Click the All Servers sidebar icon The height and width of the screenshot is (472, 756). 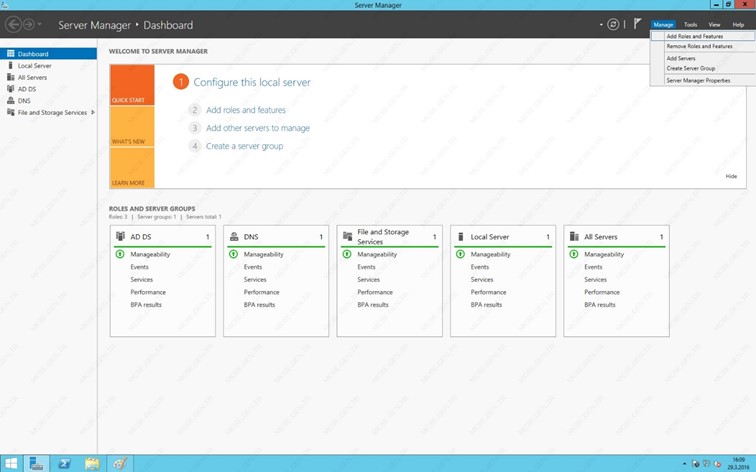(11, 77)
